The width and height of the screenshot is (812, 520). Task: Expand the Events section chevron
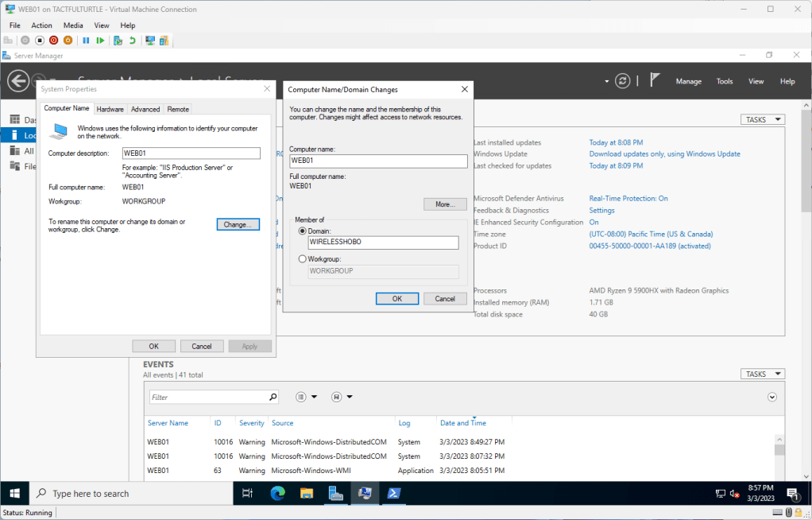(x=771, y=397)
